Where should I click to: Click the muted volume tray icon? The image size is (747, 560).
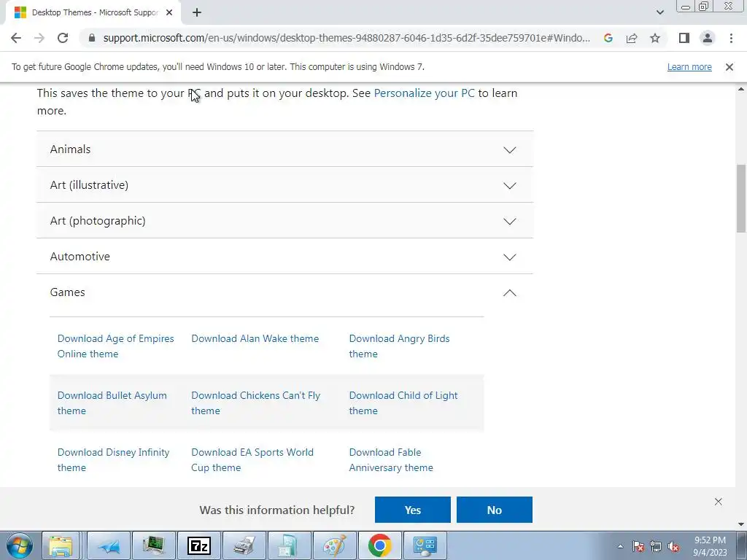click(673, 546)
